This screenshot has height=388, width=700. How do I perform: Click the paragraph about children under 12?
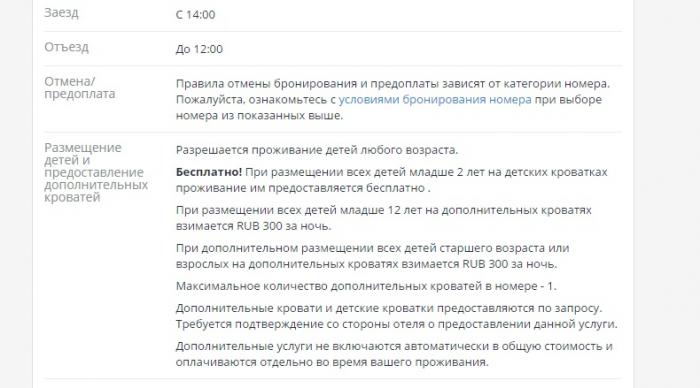383,218
